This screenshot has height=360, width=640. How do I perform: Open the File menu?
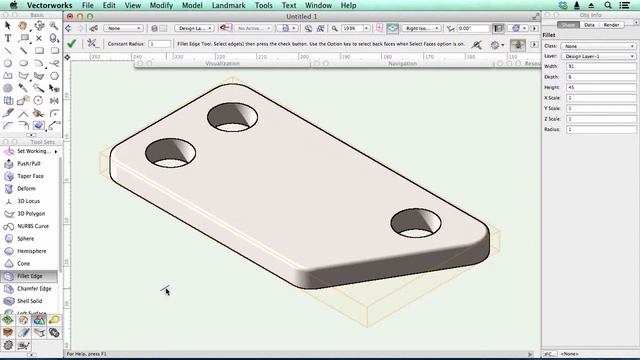(x=87, y=5)
